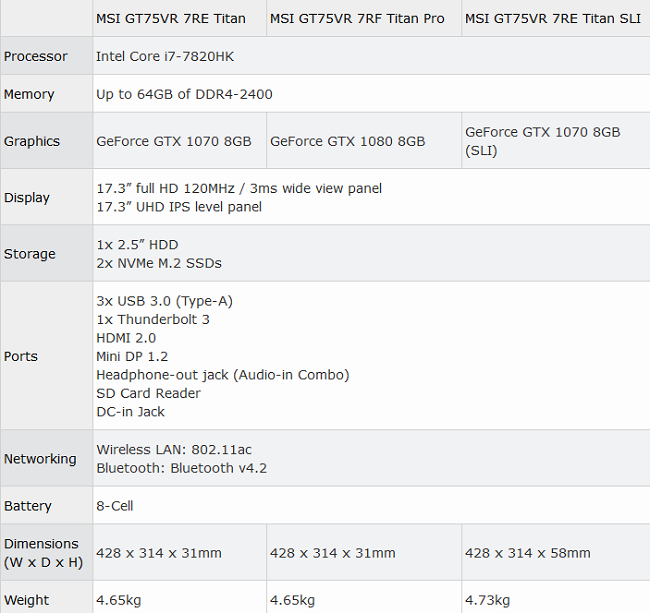Select the GeForce GTX 1080 8GB cell
The width and height of the screenshot is (650, 613).
pyautogui.click(x=347, y=141)
